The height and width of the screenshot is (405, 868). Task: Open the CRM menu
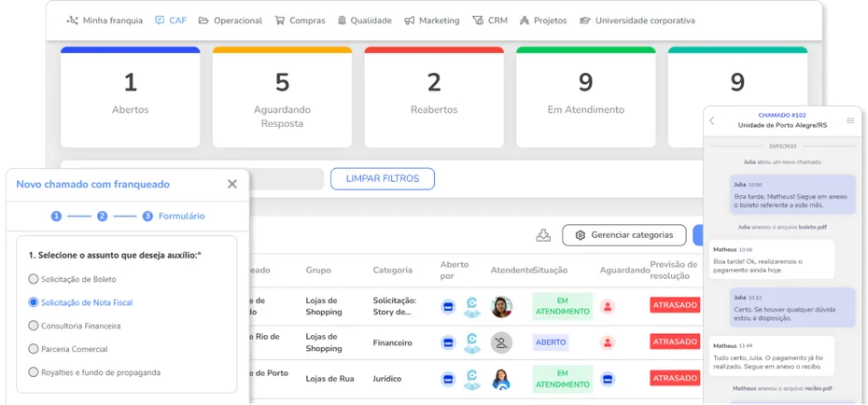point(490,21)
